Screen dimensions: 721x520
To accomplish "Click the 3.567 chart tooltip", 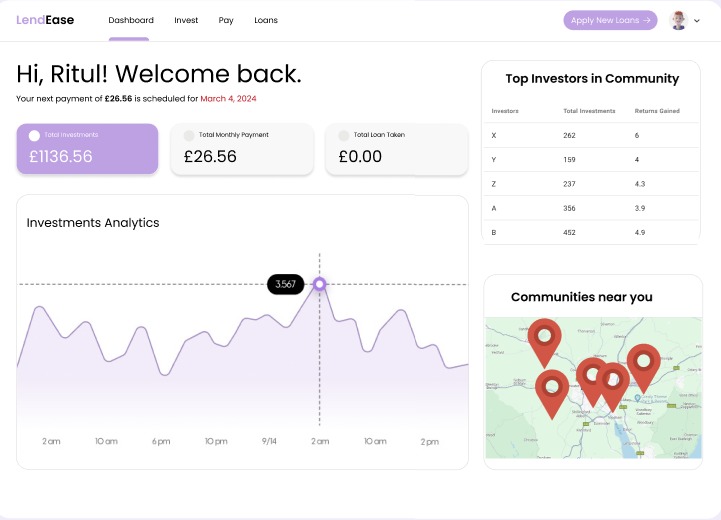I will click(285, 284).
